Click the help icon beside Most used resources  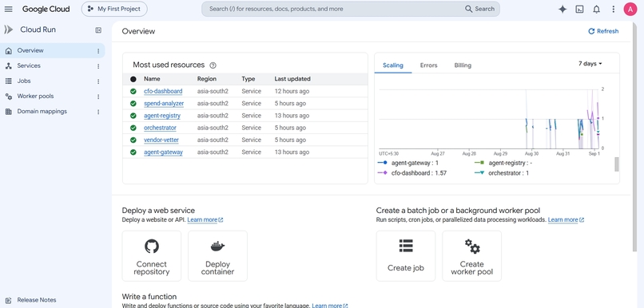[213, 65]
